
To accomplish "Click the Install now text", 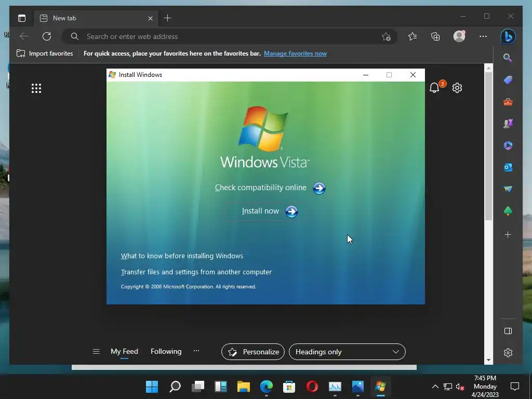I will [260, 211].
